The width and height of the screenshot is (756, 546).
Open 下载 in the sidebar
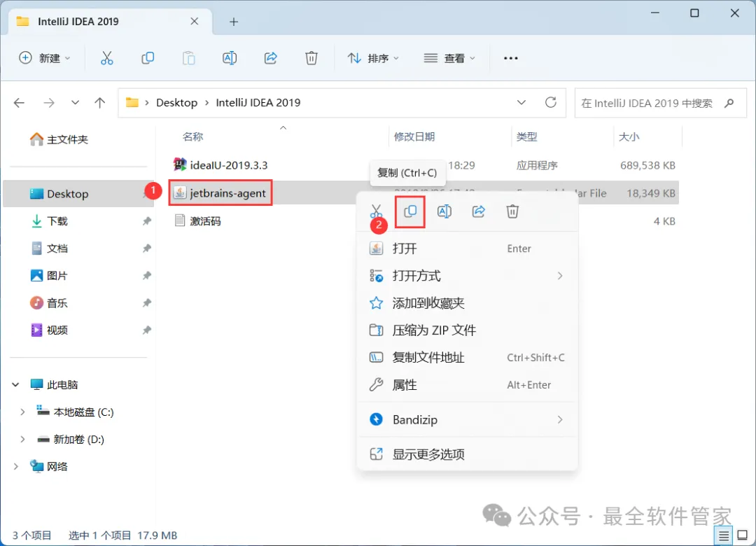point(49,221)
